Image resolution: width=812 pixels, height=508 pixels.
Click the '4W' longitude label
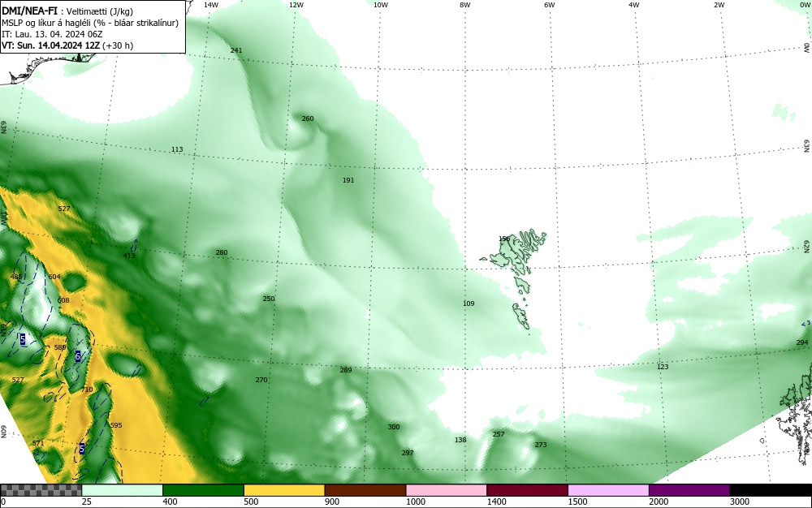[634, 5]
